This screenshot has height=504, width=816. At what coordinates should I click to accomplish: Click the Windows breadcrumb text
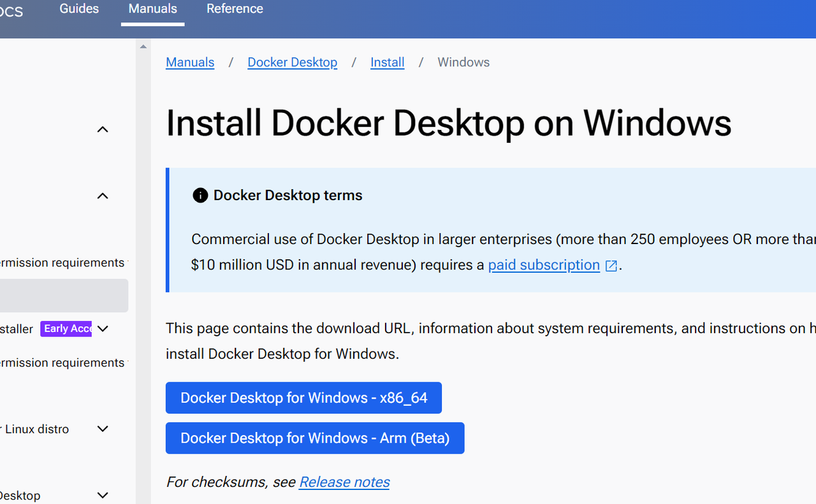coord(463,62)
